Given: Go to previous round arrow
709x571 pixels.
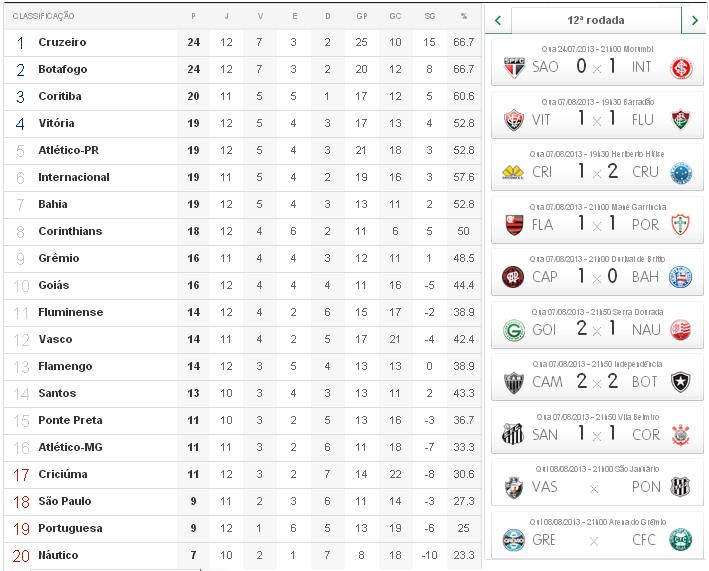Looking at the screenshot, I should pyautogui.click(x=498, y=20).
